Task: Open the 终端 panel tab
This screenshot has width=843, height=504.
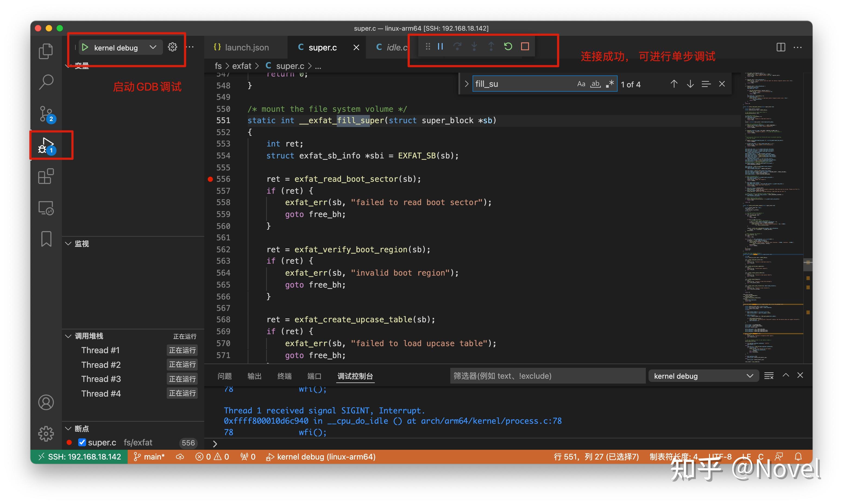Action: click(x=284, y=376)
